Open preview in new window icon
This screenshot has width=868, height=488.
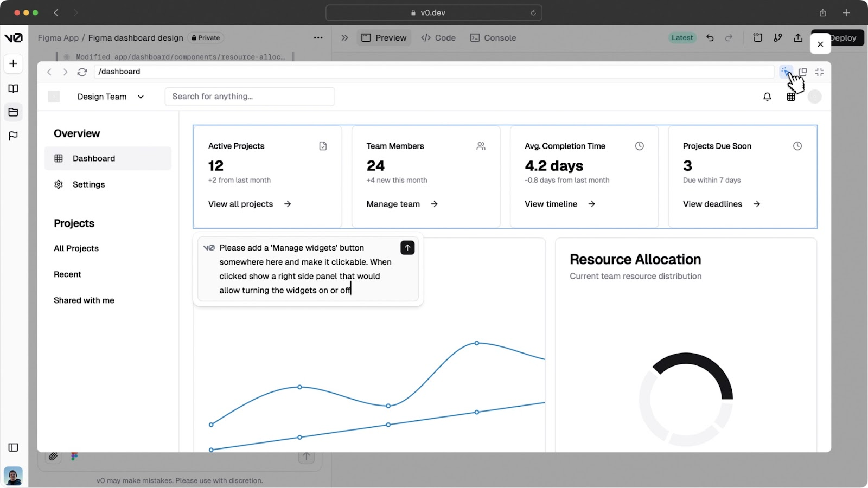803,72
